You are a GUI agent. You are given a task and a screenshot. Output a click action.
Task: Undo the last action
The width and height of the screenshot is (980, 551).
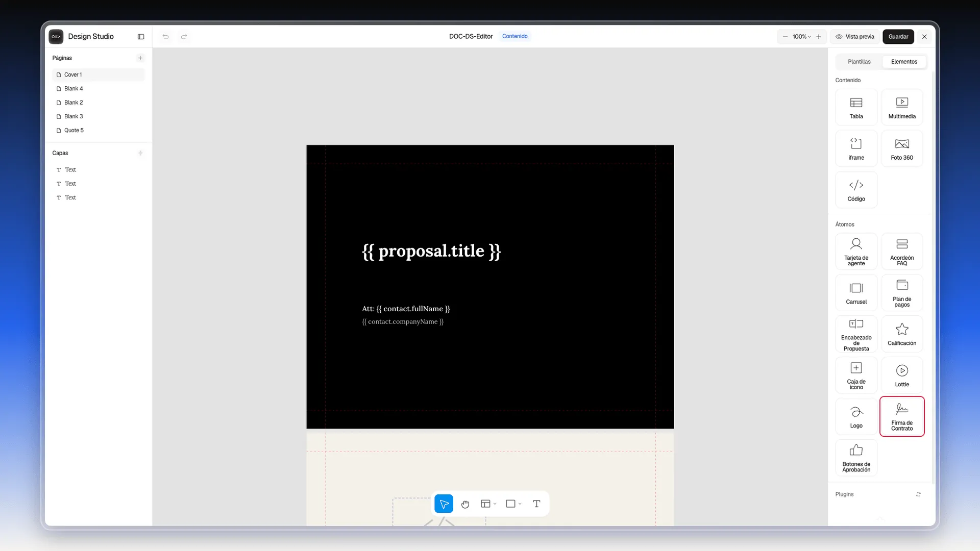pos(165,37)
